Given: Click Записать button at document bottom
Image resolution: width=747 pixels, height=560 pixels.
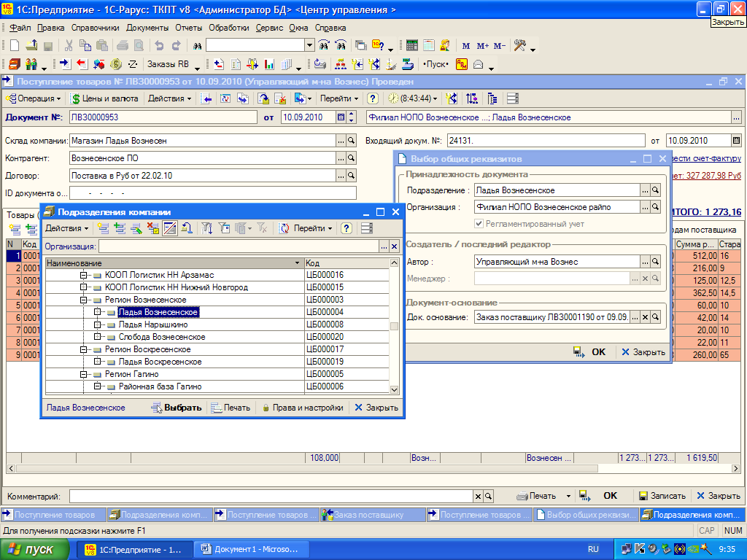Looking at the screenshot, I should pos(662,496).
